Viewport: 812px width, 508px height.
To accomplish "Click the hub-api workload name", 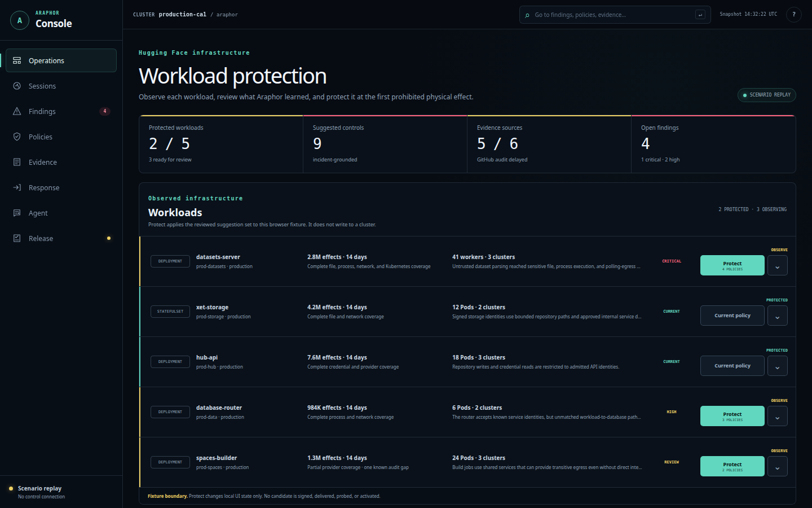I will pyautogui.click(x=207, y=357).
